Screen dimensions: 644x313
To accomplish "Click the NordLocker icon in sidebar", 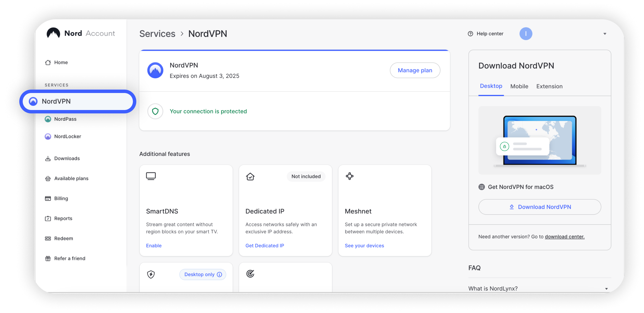I will pos(48,137).
